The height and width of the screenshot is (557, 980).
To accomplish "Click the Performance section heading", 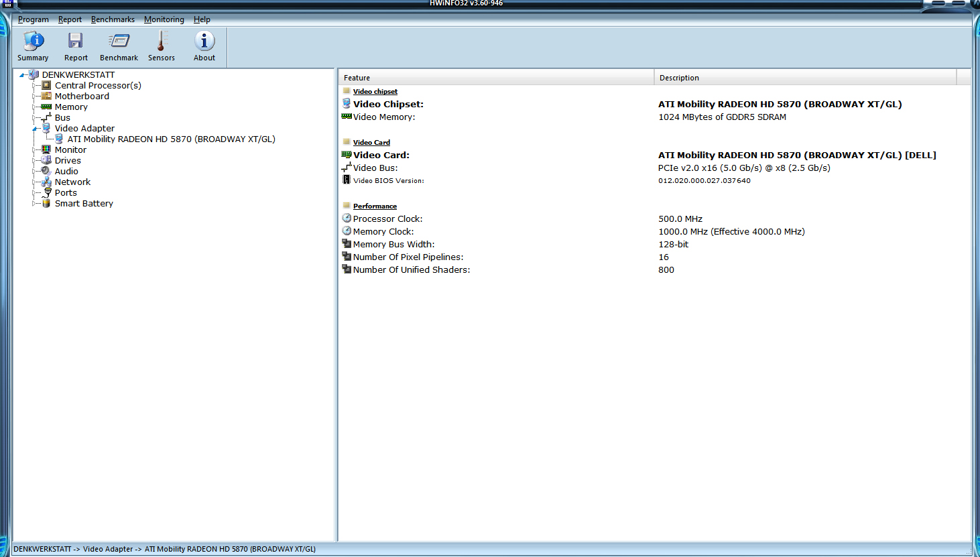I will [x=375, y=206].
